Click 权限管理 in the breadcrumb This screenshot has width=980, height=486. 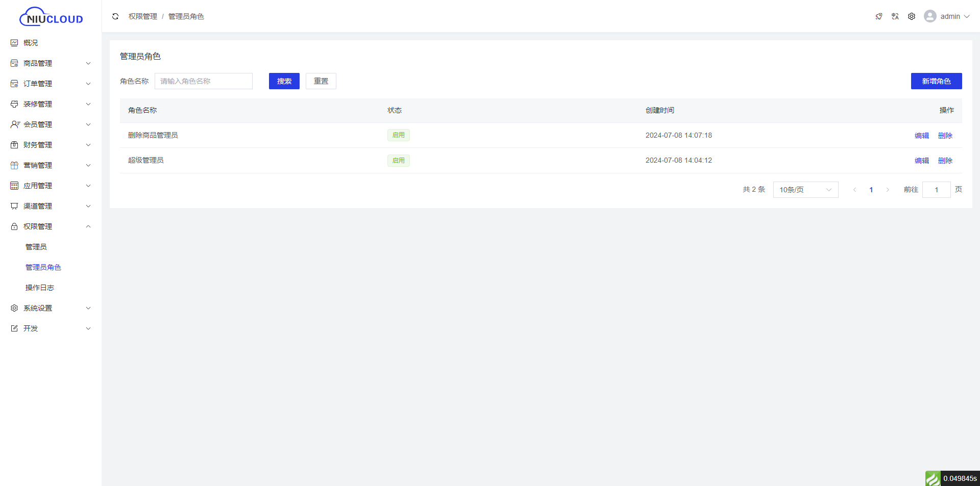(143, 16)
